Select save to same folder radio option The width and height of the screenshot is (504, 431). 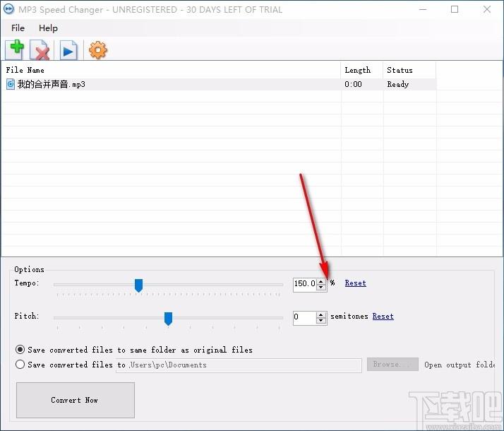[x=20, y=350]
